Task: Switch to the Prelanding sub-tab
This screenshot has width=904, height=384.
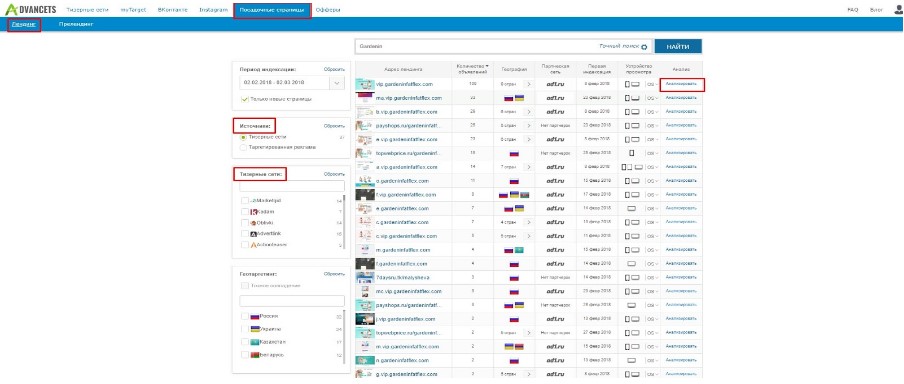Action: [x=76, y=24]
